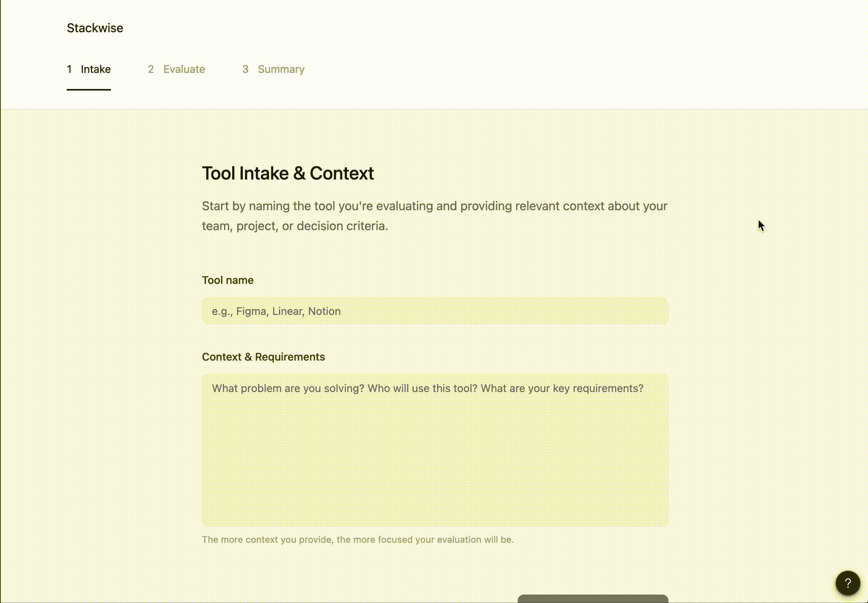
Task: Click the Context & Requirements label
Action: (x=263, y=357)
